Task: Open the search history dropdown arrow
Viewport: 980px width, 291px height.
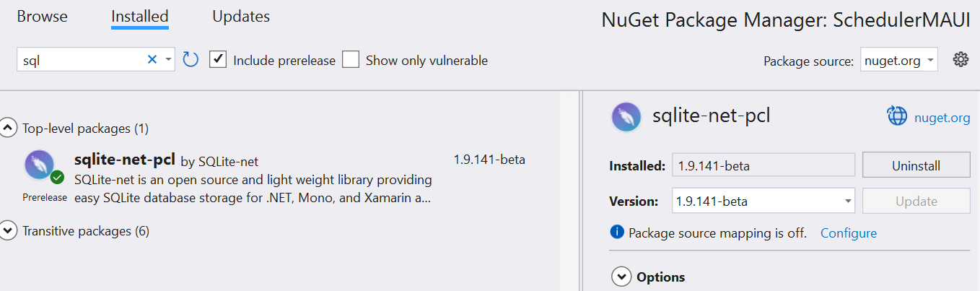Action: [168, 60]
